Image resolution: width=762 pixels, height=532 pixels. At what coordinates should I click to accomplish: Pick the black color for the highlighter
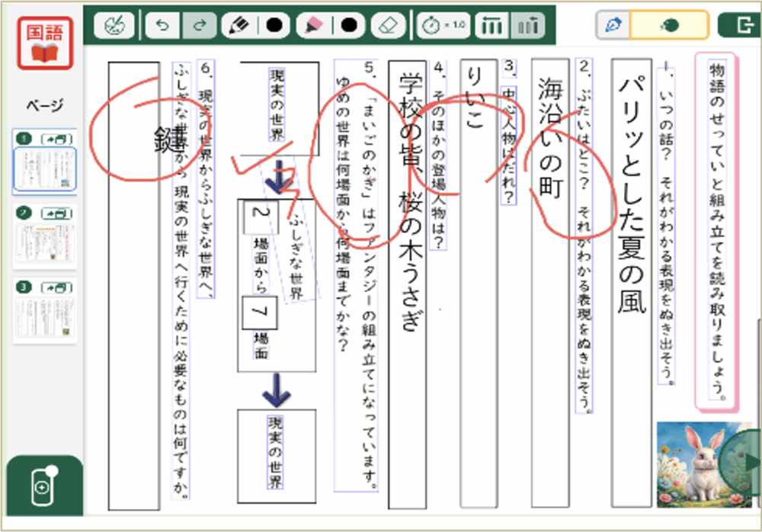click(x=349, y=25)
